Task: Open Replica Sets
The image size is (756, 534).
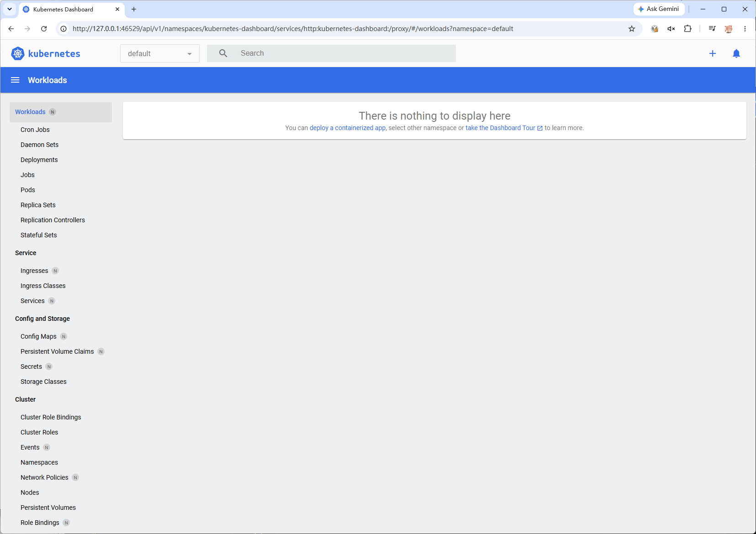Action: click(x=38, y=205)
